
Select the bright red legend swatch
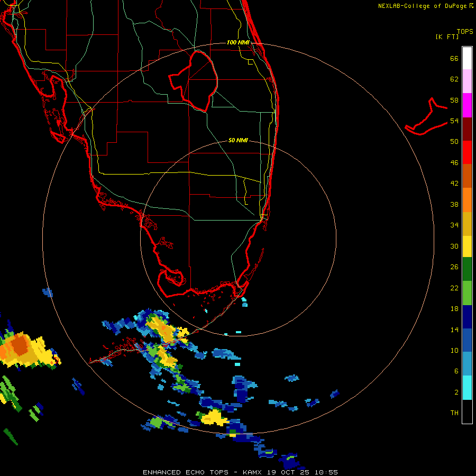point(467,152)
